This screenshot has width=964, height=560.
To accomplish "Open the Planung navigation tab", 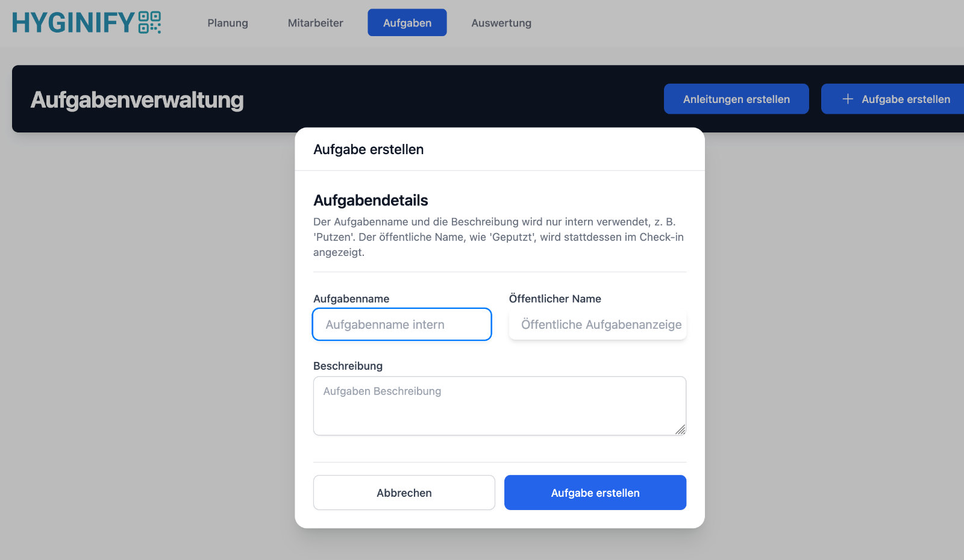I will [x=228, y=23].
